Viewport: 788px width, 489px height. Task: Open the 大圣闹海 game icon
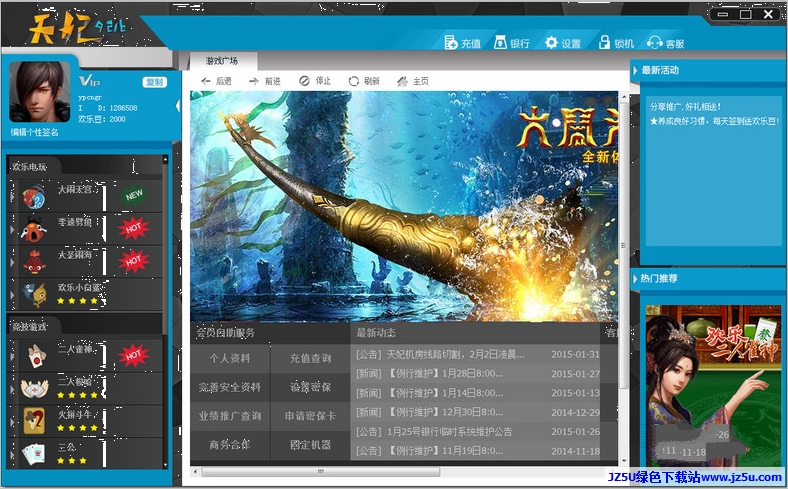[34, 262]
